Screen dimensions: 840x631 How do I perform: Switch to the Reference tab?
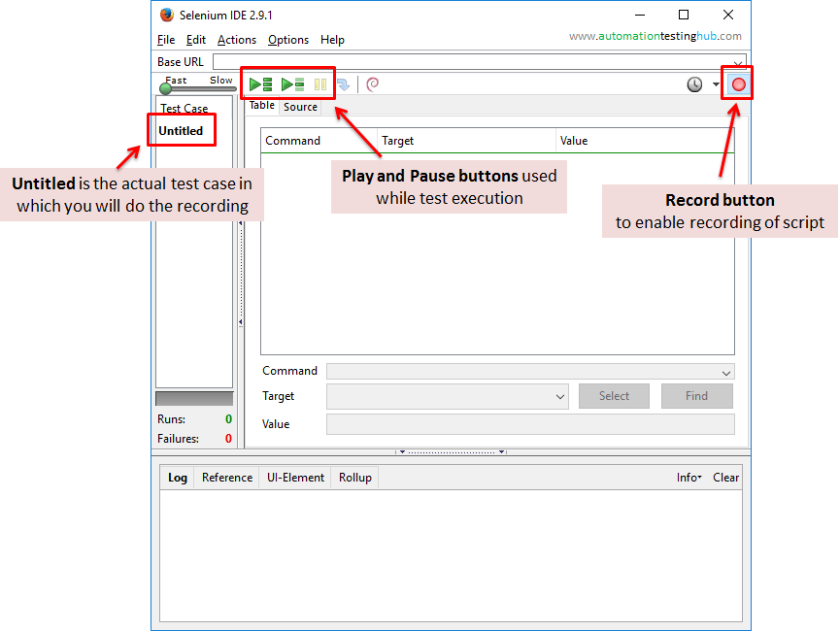click(226, 477)
